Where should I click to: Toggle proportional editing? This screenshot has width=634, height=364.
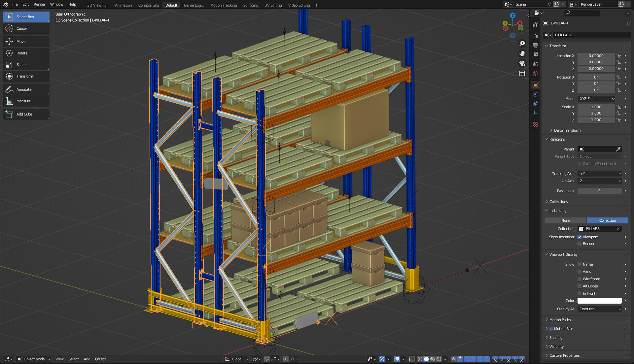[286, 359]
